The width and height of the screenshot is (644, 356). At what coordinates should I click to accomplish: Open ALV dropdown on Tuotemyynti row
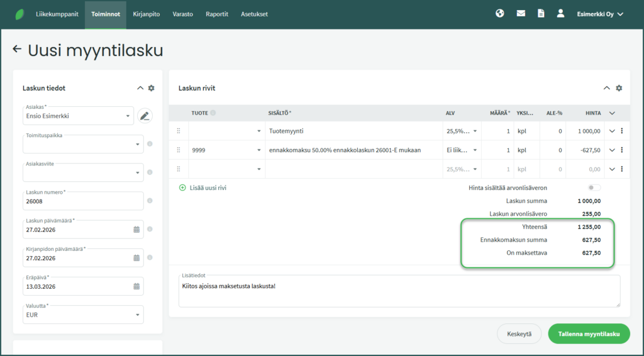point(462,131)
